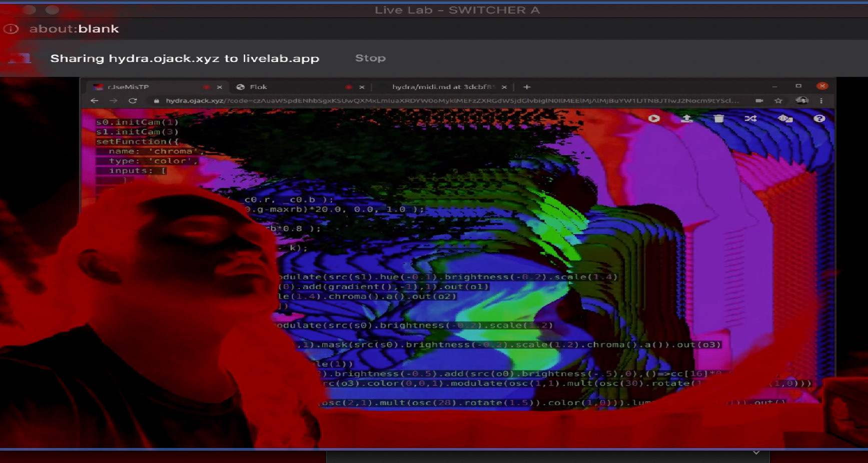Viewport: 868px width, 463px height.
Task: Click code line ending .out(o3)
Action: click(x=509, y=344)
